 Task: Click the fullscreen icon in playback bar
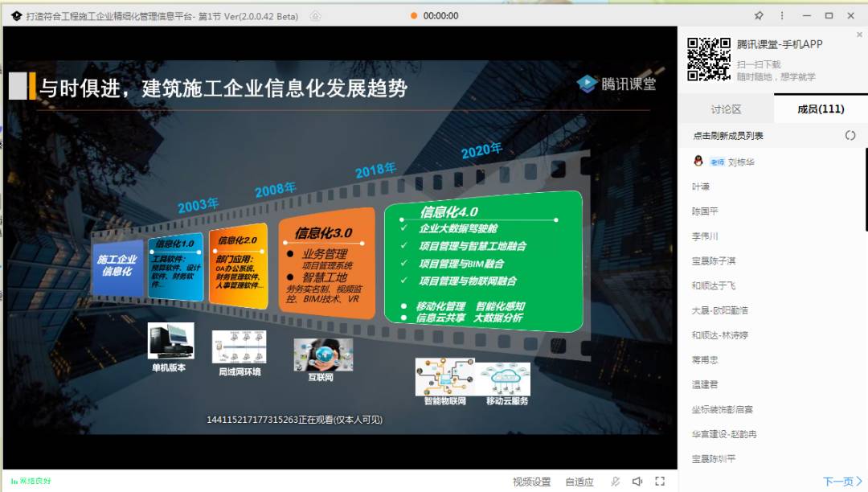(x=660, y=481)
